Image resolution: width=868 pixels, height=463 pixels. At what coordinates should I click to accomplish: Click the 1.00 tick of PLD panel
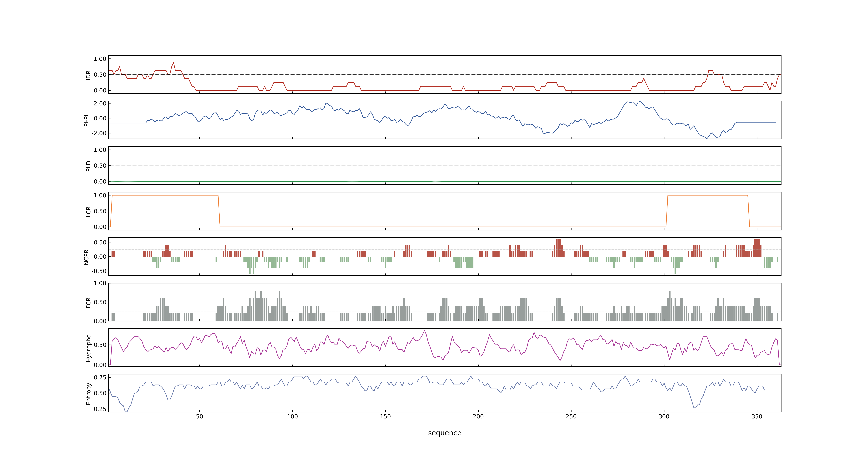click(100, 150)
